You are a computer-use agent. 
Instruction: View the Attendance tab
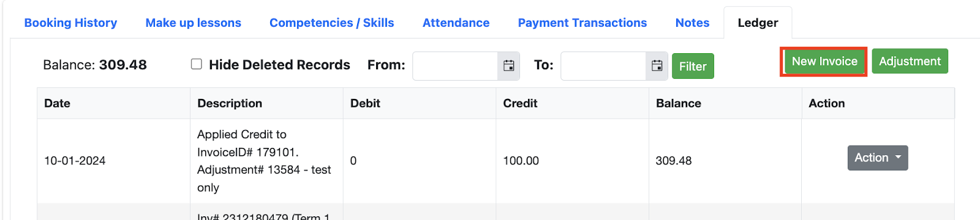coord(456,23)
